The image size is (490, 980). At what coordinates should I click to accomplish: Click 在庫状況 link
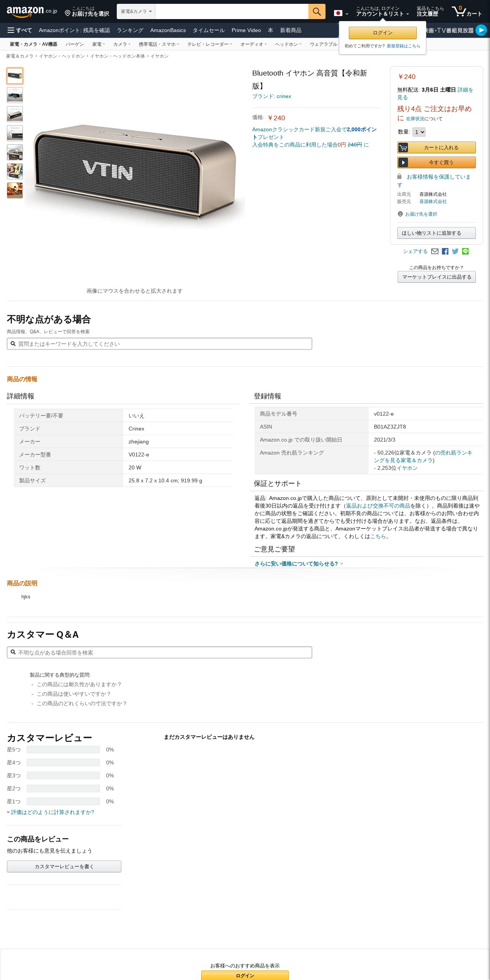[x=415, y=119]
